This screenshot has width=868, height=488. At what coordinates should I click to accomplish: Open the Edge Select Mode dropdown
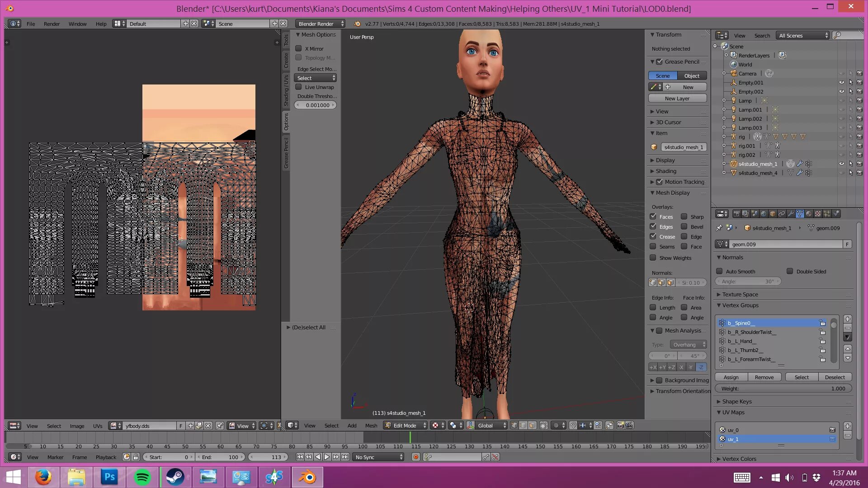[x=316, y=78]
